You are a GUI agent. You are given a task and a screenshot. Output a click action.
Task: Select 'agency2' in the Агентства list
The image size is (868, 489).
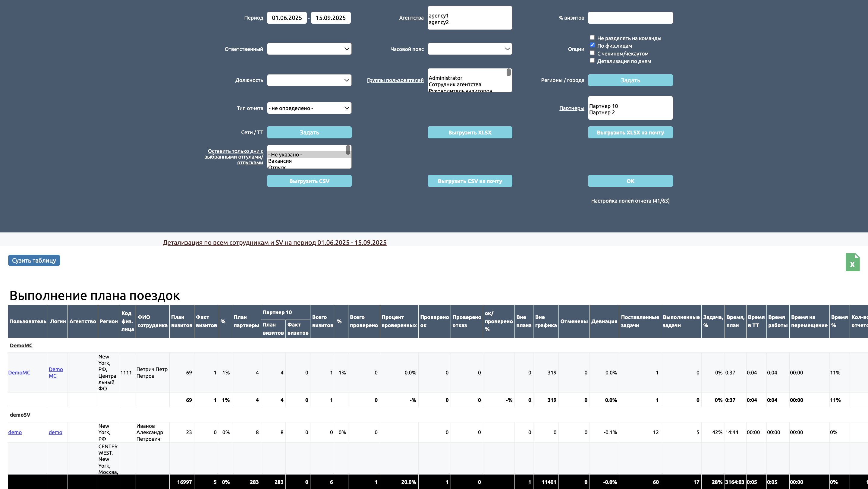point(439,23)
